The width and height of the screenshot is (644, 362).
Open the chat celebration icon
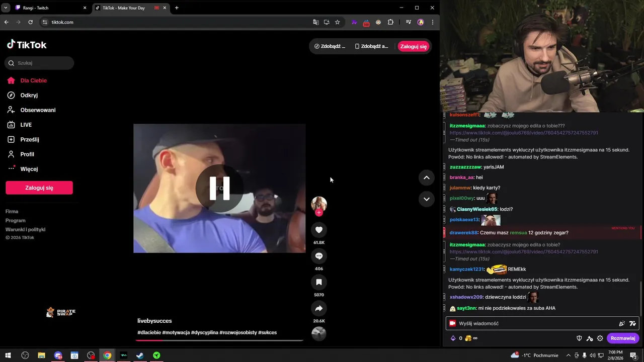622,323
